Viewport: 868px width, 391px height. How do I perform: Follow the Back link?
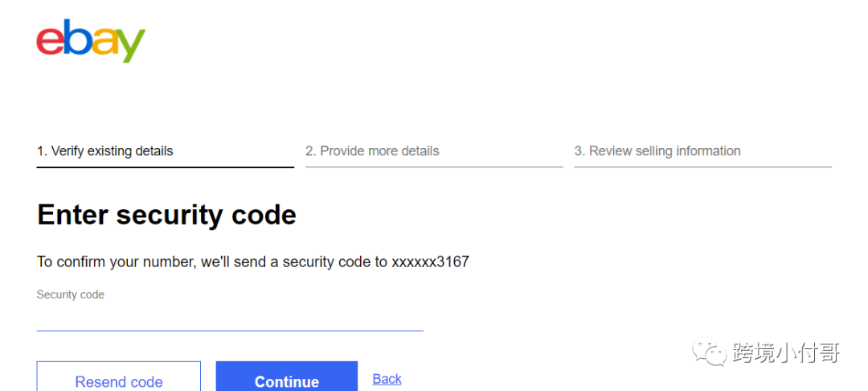[x=387, y=379]
